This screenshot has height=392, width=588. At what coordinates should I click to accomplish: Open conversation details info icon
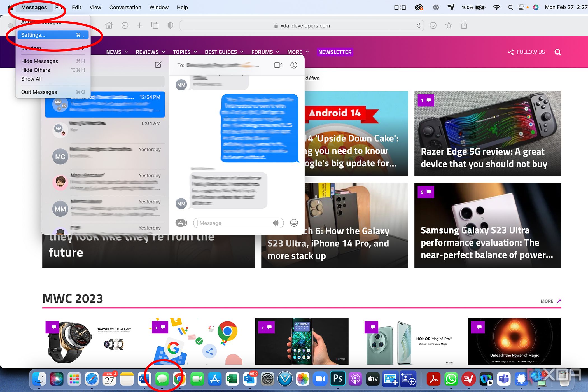(294, 65)
